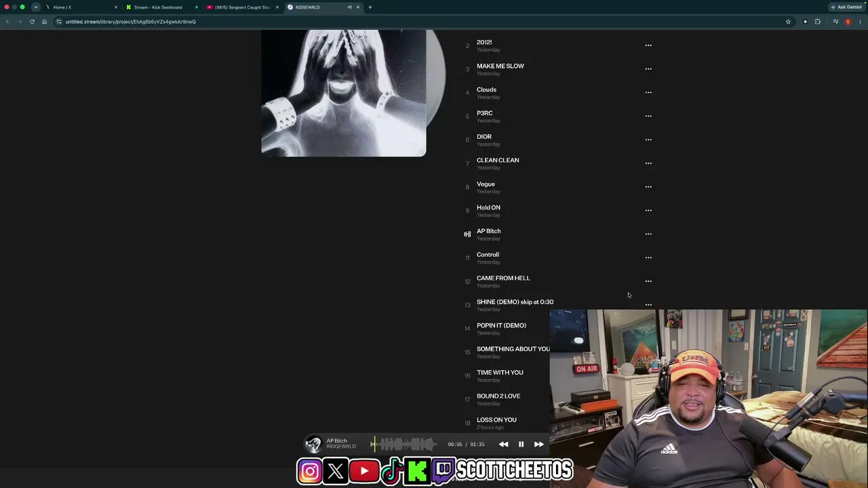Click the Ask Gemini button

click(846, 7)
